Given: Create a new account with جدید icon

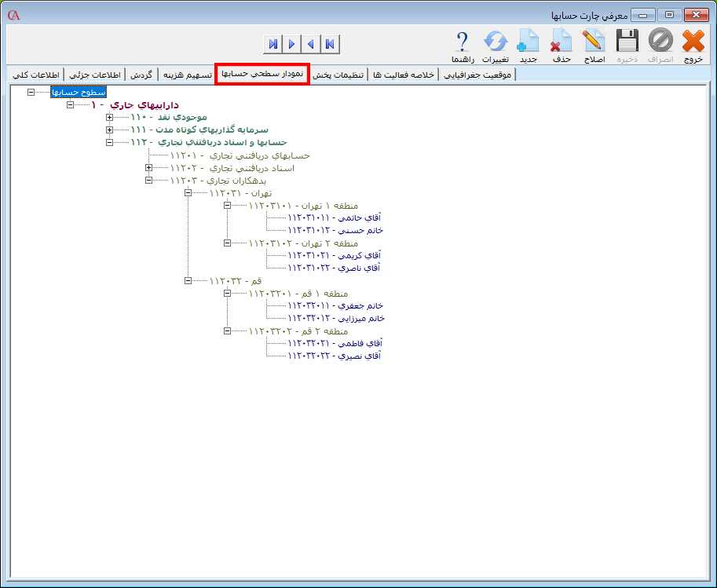Looking at the screenshot, I should coord(528,42).
